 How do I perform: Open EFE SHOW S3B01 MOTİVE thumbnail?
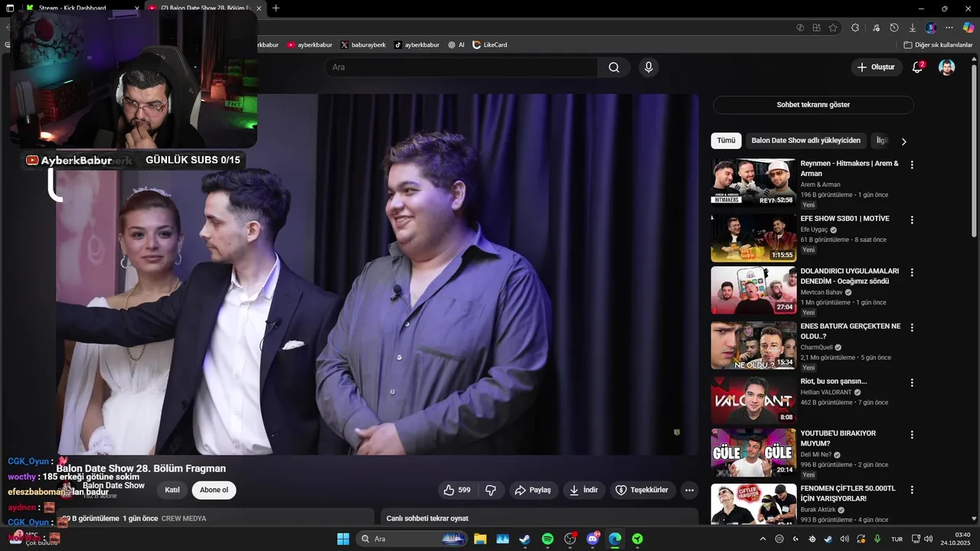[753, 237]
